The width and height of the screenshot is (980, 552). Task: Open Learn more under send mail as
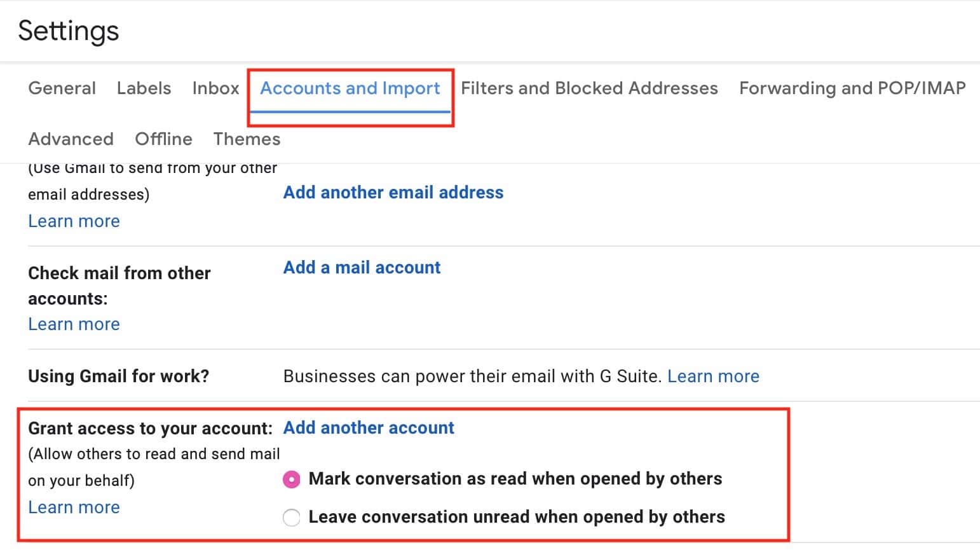74,221
